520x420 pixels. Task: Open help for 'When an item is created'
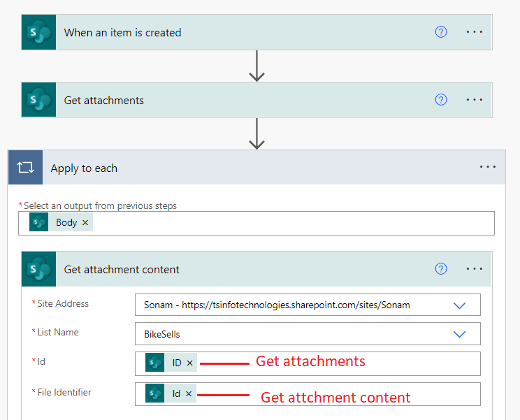click(441, 32)
